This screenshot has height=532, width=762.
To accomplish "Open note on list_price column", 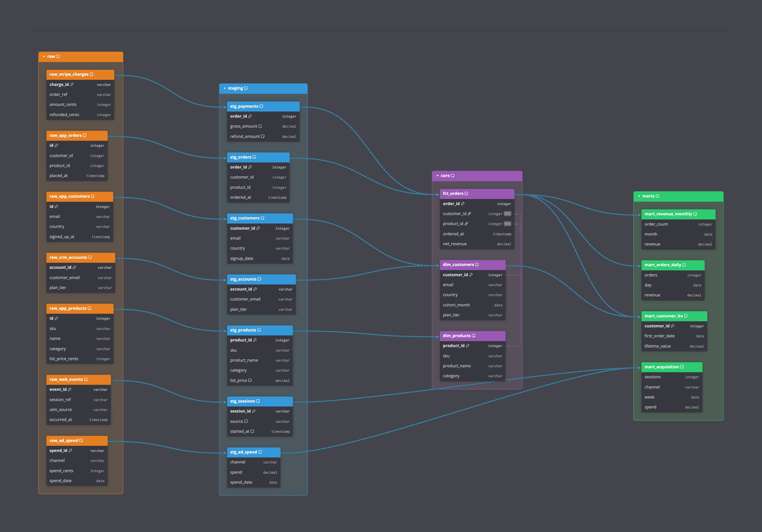I will [250, 380].
